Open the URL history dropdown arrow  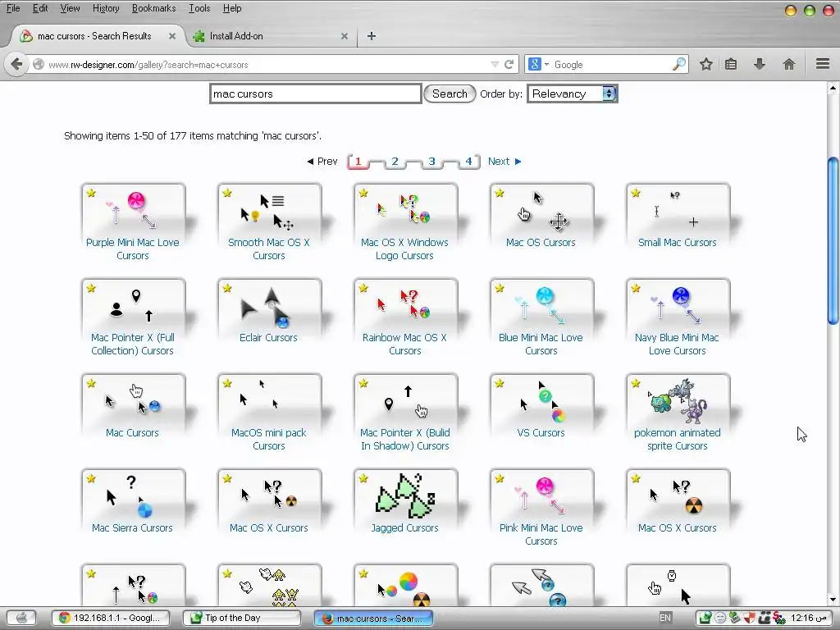[495, 64]
